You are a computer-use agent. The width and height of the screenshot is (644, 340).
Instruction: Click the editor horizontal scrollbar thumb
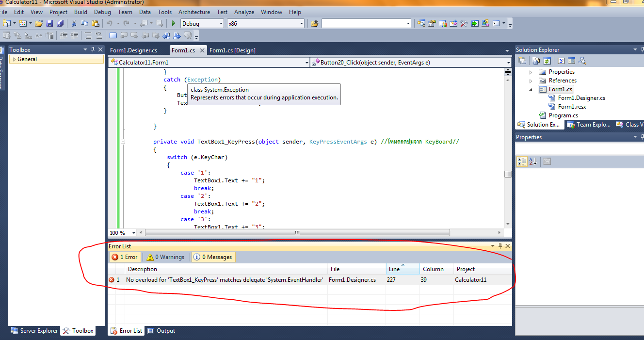(297, 233)
